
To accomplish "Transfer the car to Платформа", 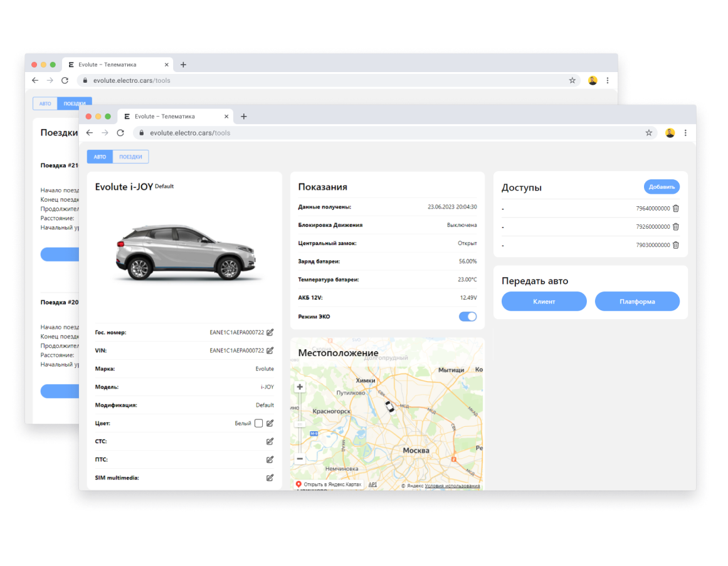I will [637, 301].
